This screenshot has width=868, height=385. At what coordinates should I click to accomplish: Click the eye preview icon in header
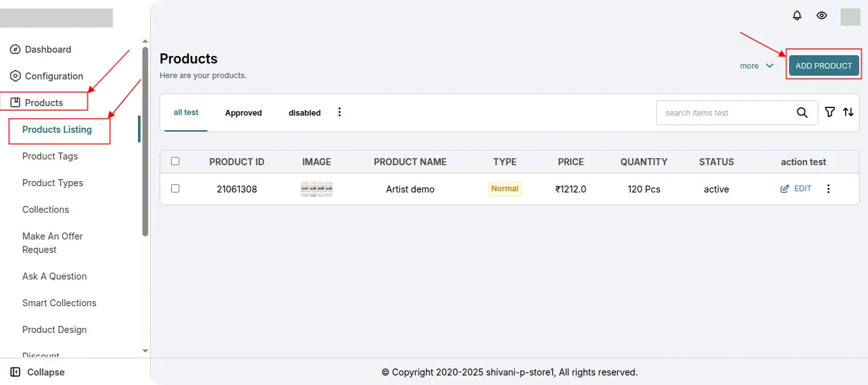[x=822, y=15]
